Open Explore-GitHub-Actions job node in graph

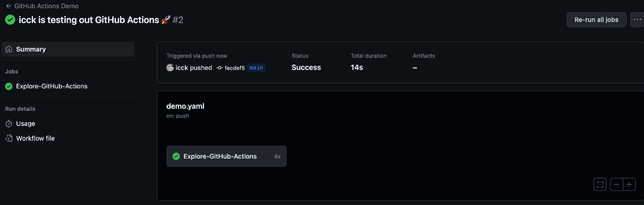point(226,156)
